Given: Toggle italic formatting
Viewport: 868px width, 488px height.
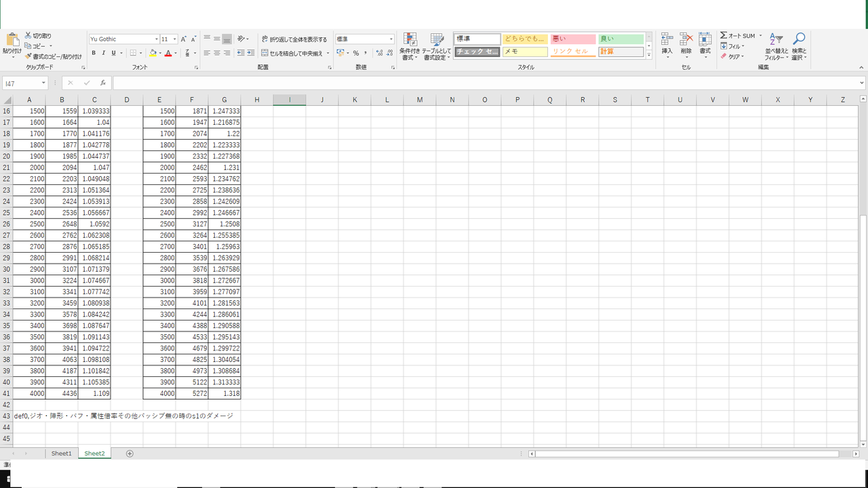Looking at the screenshot, I should pyautogui.click(x=104, y=53).
